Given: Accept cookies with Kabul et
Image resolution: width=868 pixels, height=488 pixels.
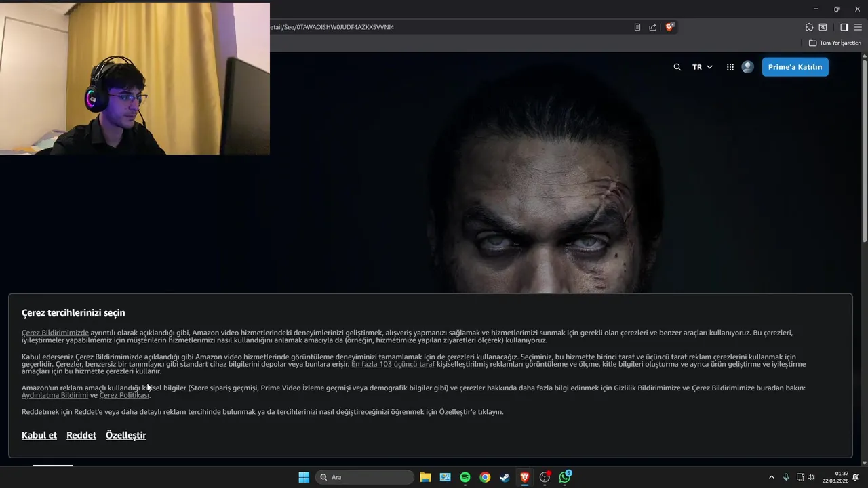Looking at the screenshot, I should click(39, 435).
